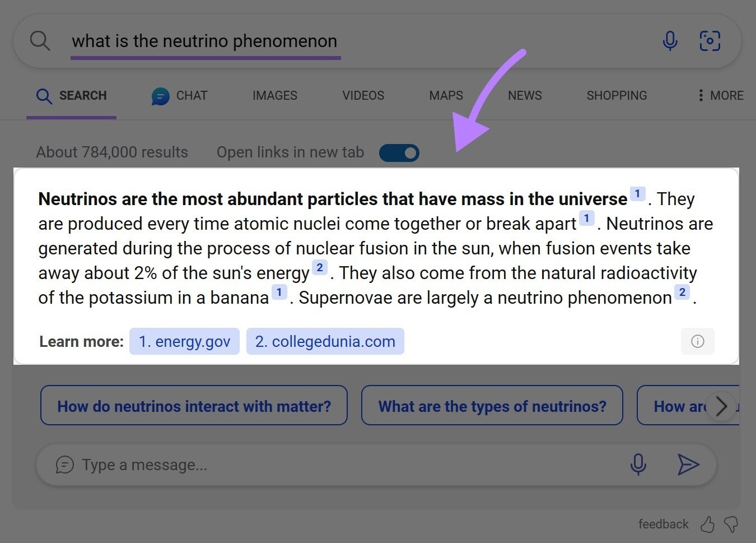756x543 pixels.
Task: Switch to the NEWS tab
Action: (x=524, y=95)
